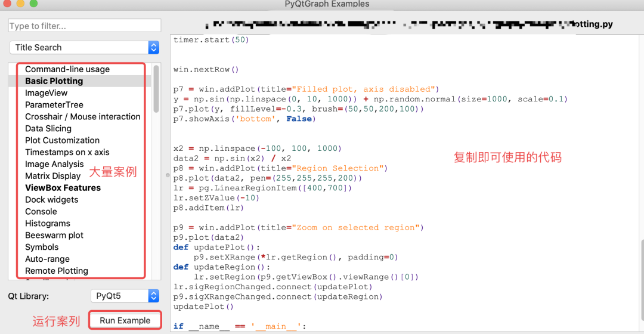
Task: Click the example list vertical scrollbar
Action: pos(156,89)
